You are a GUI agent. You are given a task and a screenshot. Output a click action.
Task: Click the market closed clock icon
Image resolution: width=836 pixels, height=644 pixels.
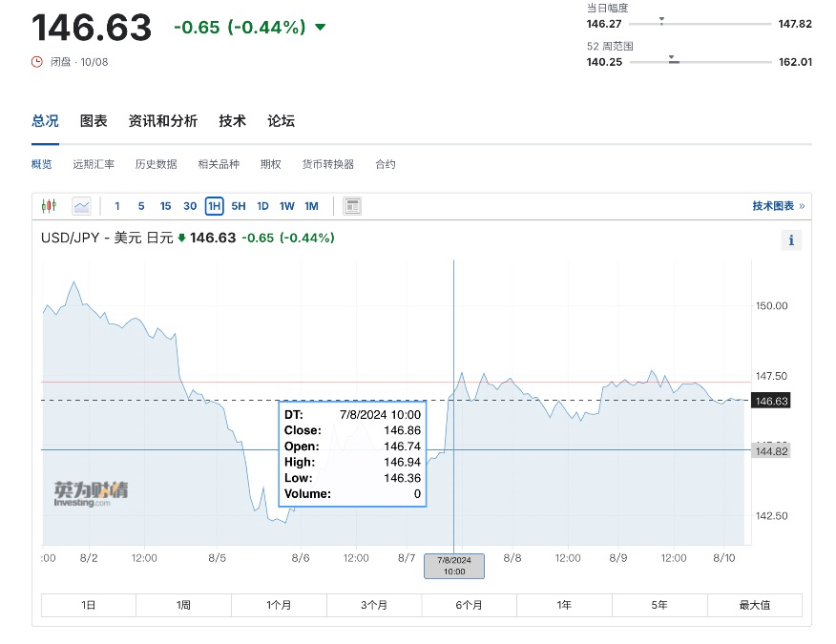37,62
